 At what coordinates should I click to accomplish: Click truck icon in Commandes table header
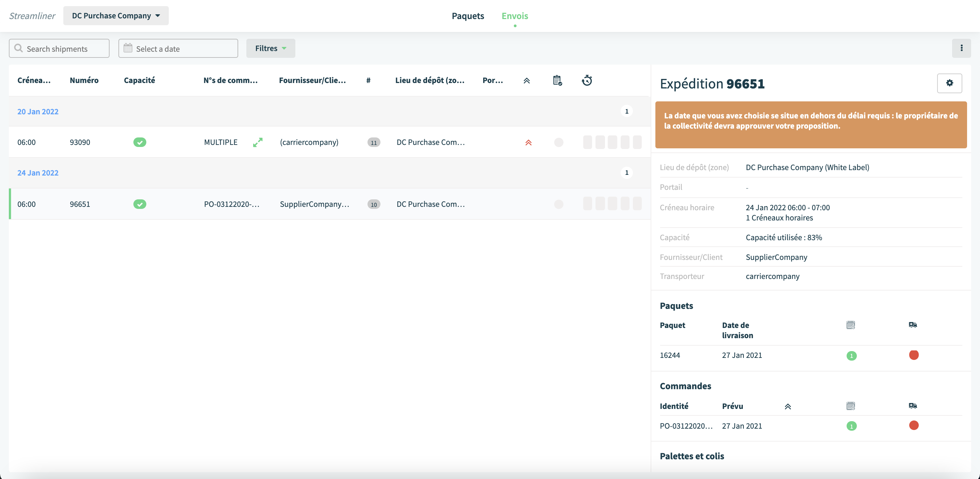[913, 406]
